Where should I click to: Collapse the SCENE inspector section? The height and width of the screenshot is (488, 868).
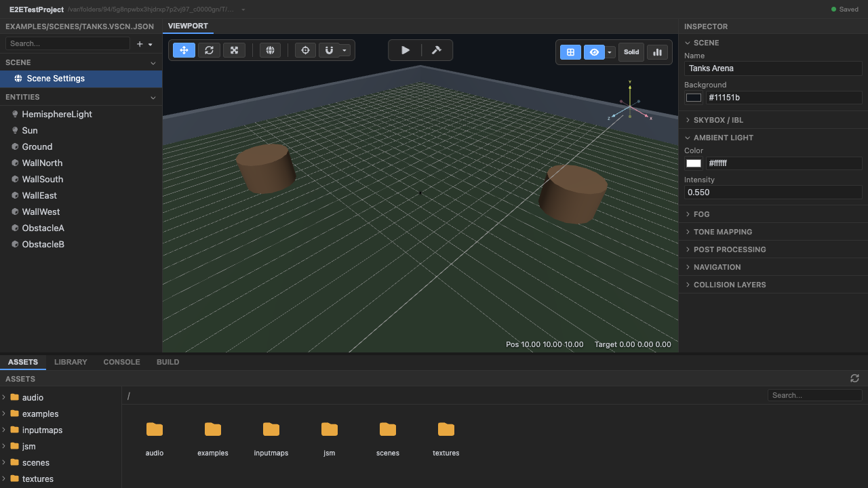click(x=773, y=43)
